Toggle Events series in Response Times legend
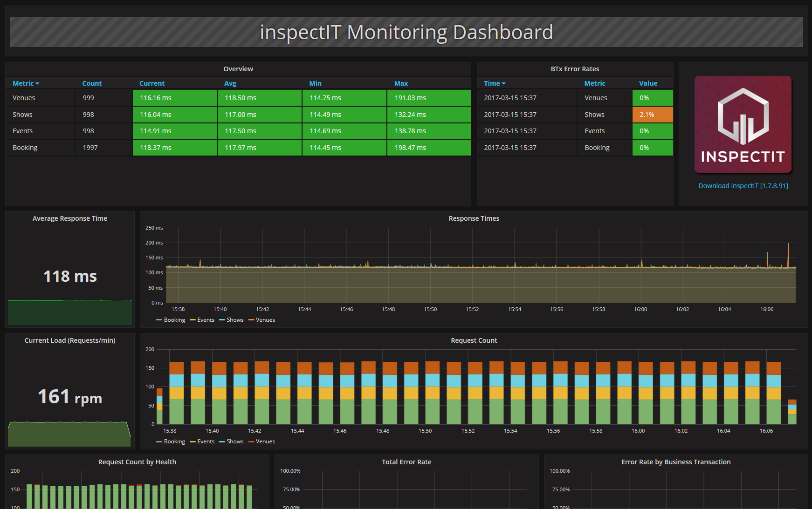 tap(202, 320)
